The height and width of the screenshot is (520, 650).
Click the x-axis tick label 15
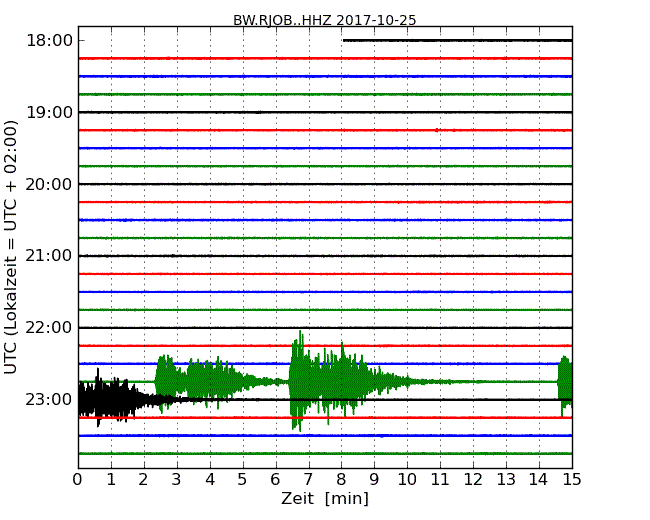(x=572, y=480)
